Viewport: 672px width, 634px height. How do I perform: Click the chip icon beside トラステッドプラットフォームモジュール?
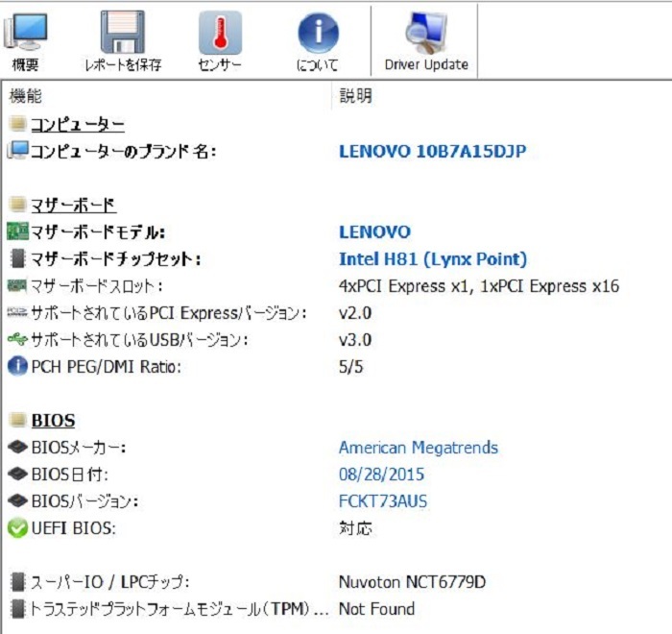tap(17, 609)
